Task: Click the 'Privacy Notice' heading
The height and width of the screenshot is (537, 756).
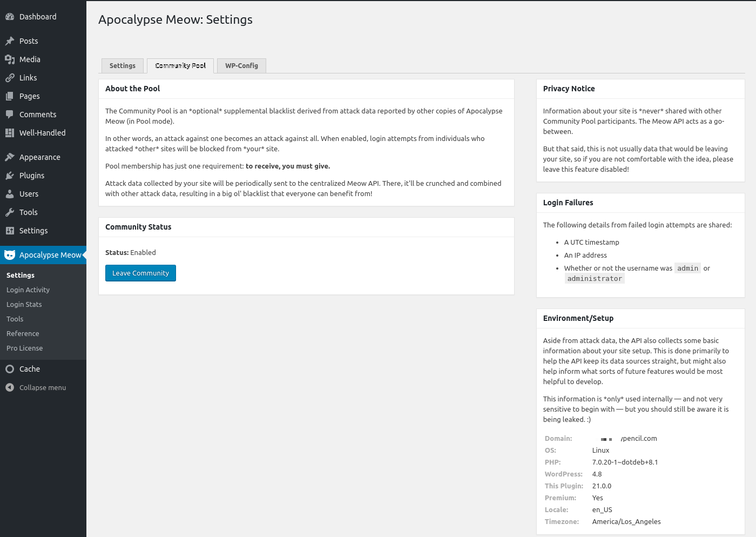Action: tap(569, 89)
